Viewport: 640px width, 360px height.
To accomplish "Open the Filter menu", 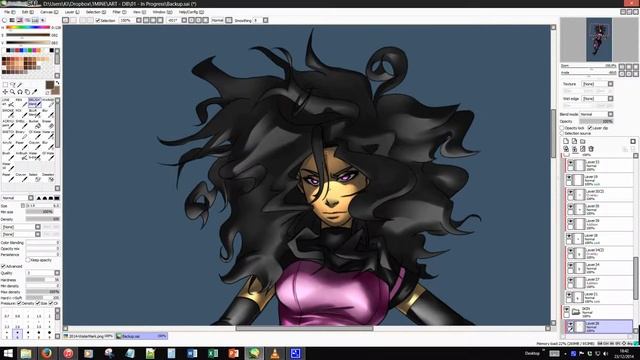I will pos(119,12).
